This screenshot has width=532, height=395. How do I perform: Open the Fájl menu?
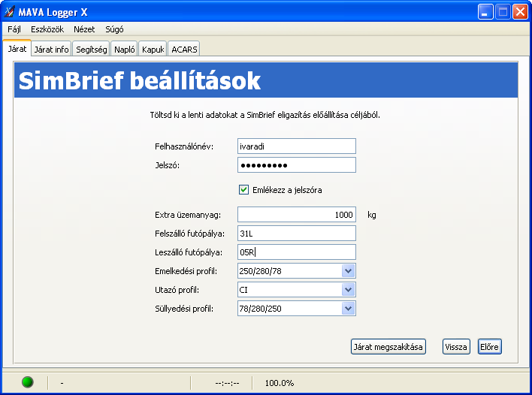[x=14, y=29]
